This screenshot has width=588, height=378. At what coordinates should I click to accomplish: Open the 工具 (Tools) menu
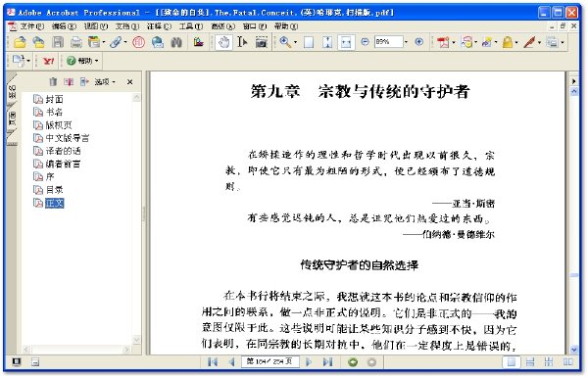pyautogui.click(x=191, y=26)
